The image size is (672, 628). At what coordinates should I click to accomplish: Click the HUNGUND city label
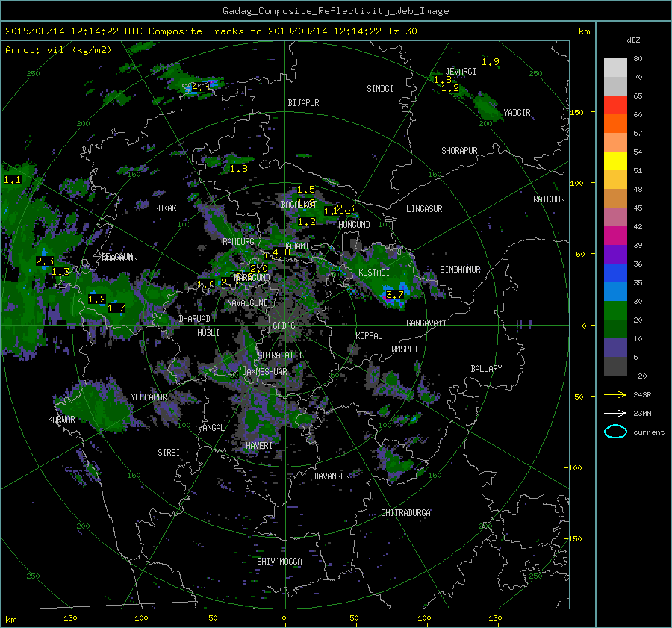point(354,225)
